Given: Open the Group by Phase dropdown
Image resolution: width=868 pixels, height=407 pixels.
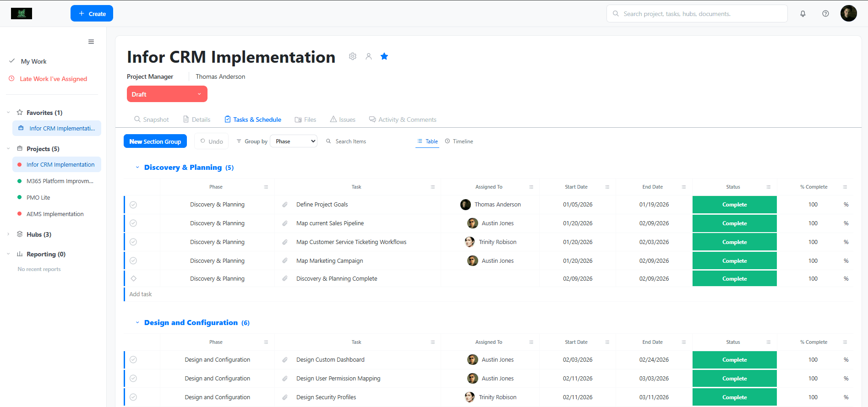Looking at the screenshot, I should (x=294, y=141).
